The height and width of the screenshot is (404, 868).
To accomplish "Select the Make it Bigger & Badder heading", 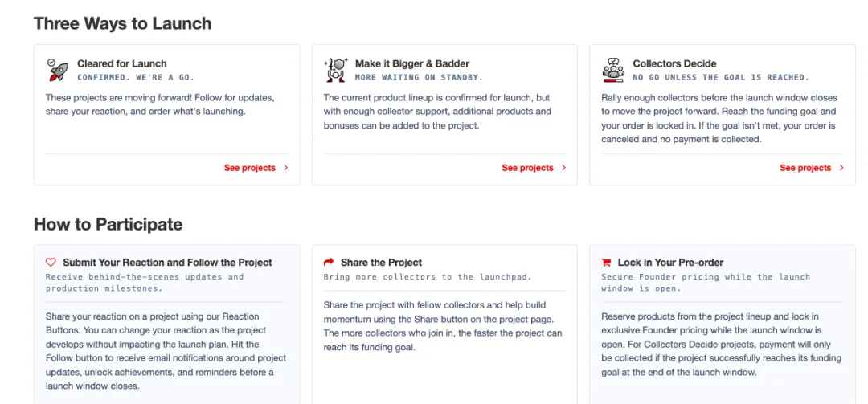I will [412, 63].
